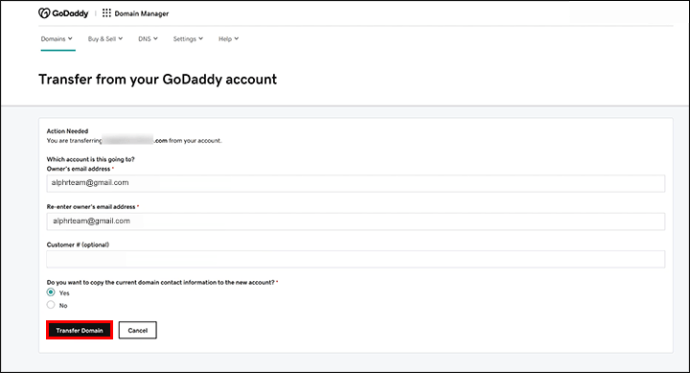Click the Transfer Domain button
The image size is (690, 373).
pos(79,330)
